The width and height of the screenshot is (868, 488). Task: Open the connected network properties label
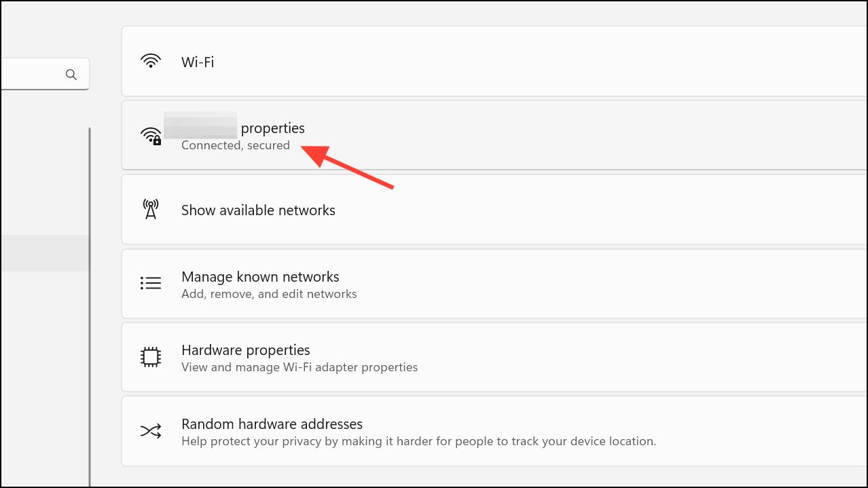272,128
